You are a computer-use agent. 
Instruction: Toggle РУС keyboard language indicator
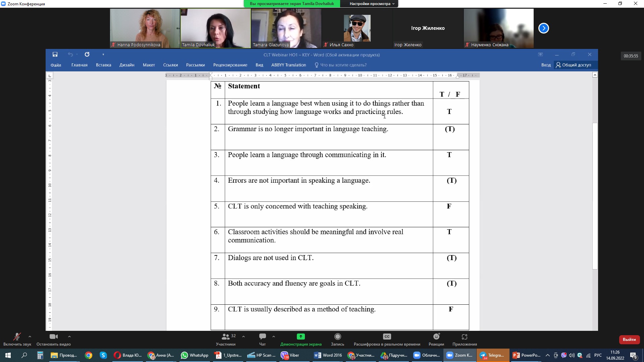click(x=598, y=355)
